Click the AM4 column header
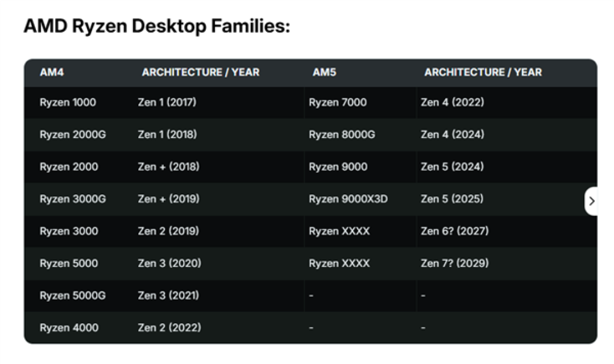This screenshot has height=364, width=614. pos(52,72)
